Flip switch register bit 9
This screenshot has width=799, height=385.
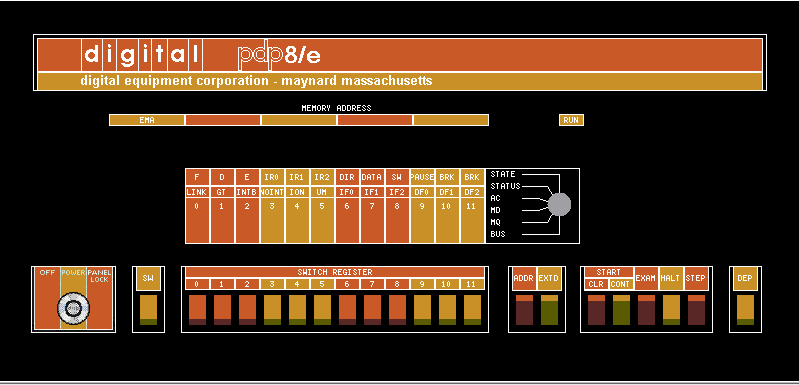point(422,310)
